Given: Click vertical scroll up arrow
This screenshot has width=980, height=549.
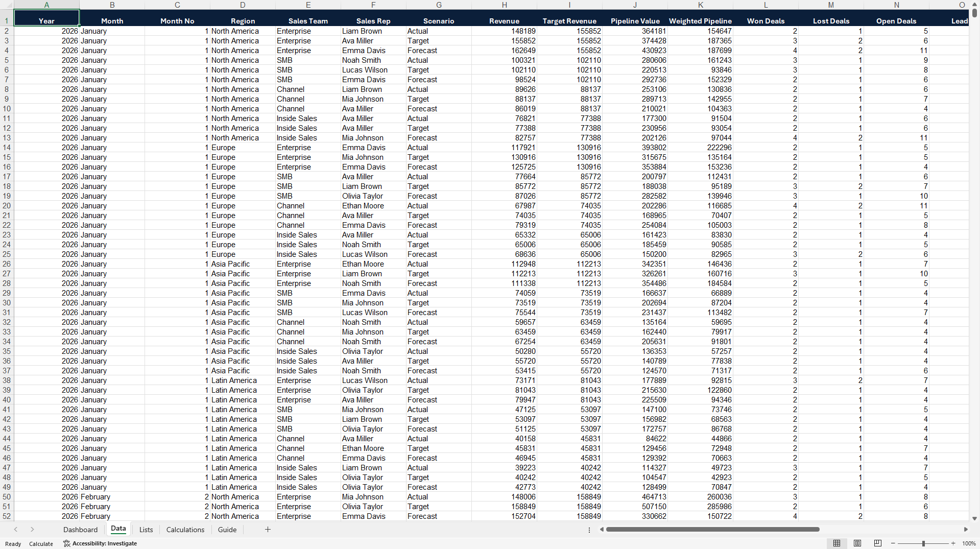Looking at the screenshot, I should [974, 4].
